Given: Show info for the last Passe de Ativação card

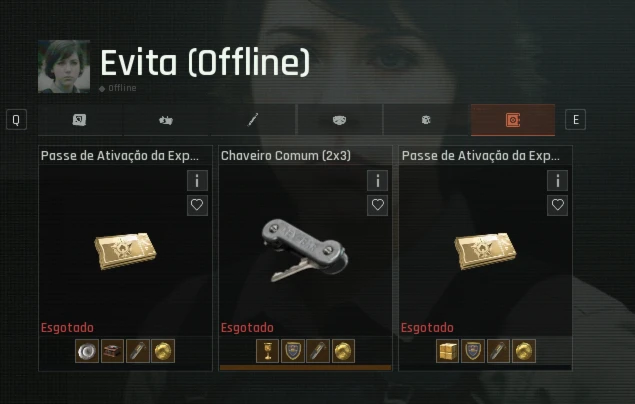Looking at the screenshot, I should click(x=557, y=181).
